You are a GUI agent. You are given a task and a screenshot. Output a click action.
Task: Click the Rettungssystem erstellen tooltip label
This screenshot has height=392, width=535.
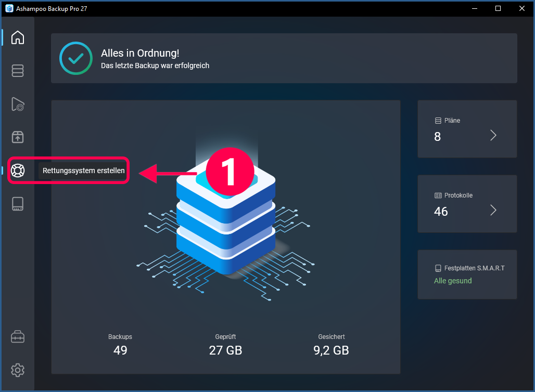(84, 171)
